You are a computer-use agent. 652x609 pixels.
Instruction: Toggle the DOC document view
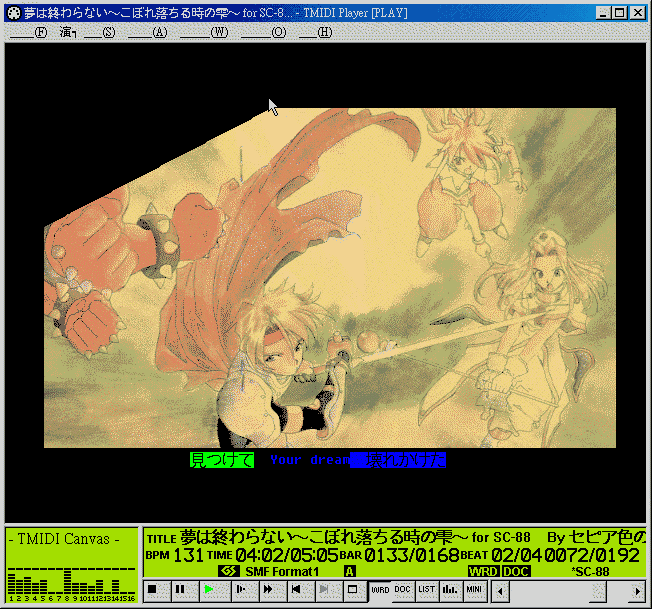402,591
